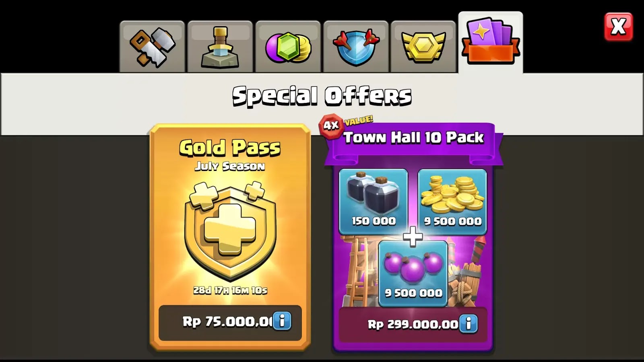Click the Gold Pass countdown timer
This screenshot has height=362, width=644.
[x=230, y=290]
